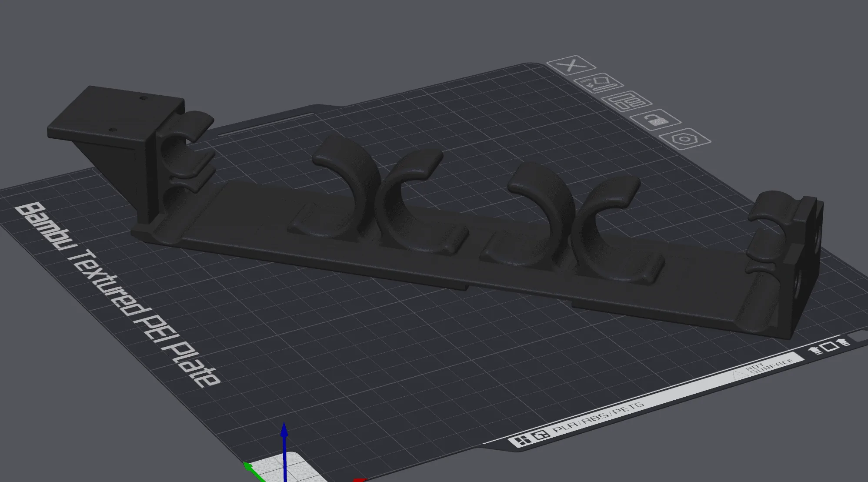Auto-orient objects using plate orient icon
The width and height of the screenshot is (868, 482).
[x=599, y=83]
